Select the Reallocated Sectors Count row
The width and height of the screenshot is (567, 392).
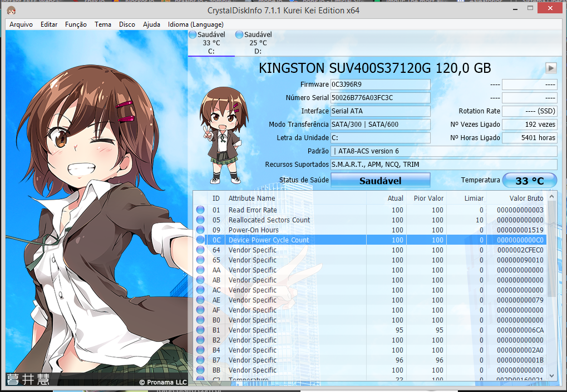(370, 220)
